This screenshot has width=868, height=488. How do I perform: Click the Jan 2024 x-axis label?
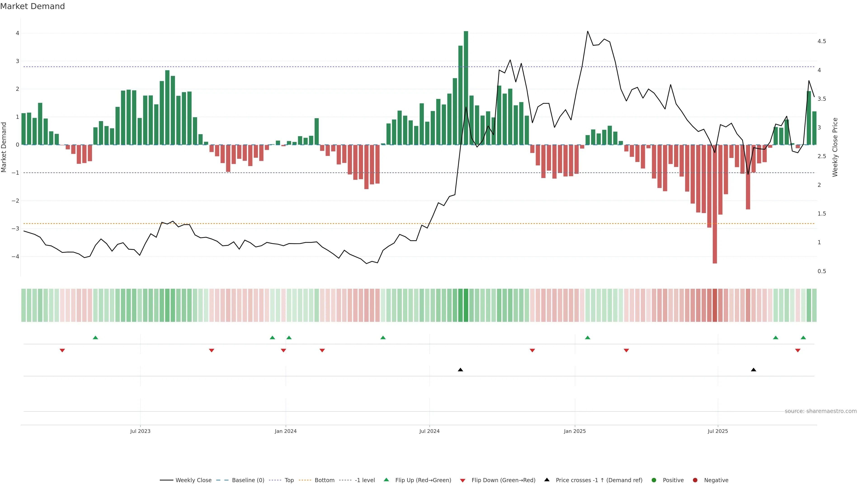click(285, 431)
